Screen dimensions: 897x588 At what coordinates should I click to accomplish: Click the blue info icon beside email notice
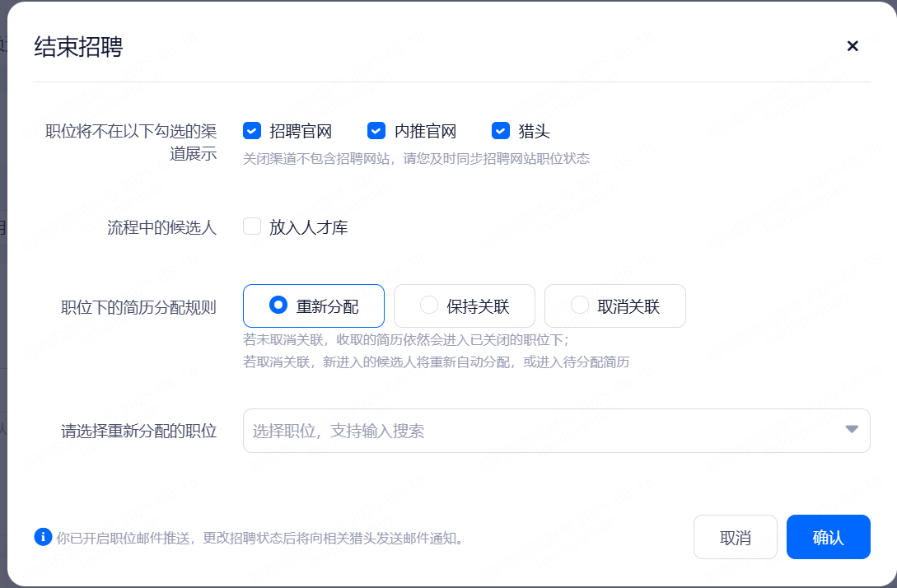pos(43,537)
